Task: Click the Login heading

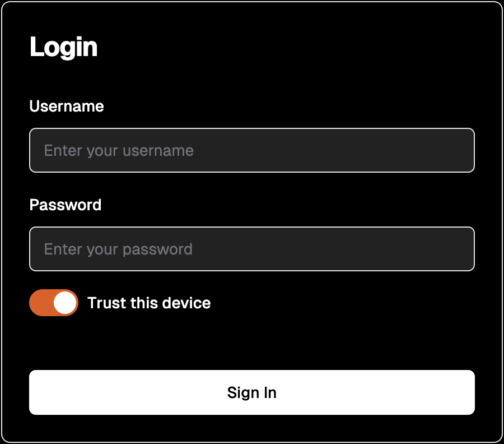Action: (x=63, y=47)
